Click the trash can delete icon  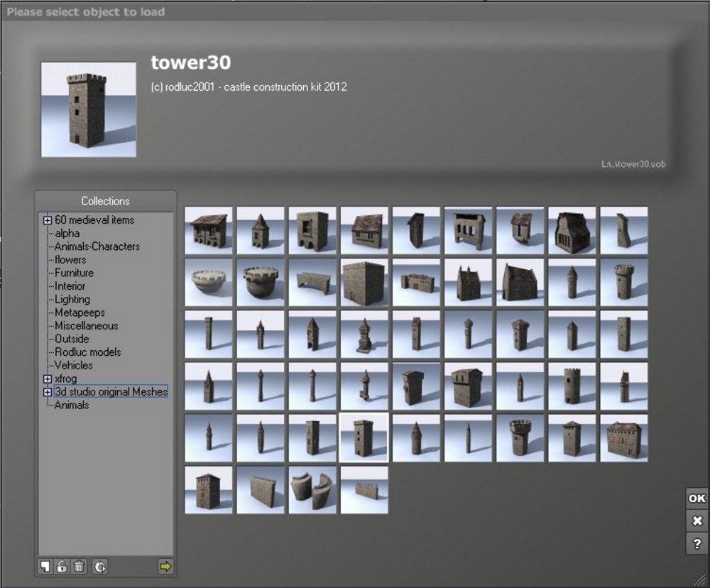(80, 566)
